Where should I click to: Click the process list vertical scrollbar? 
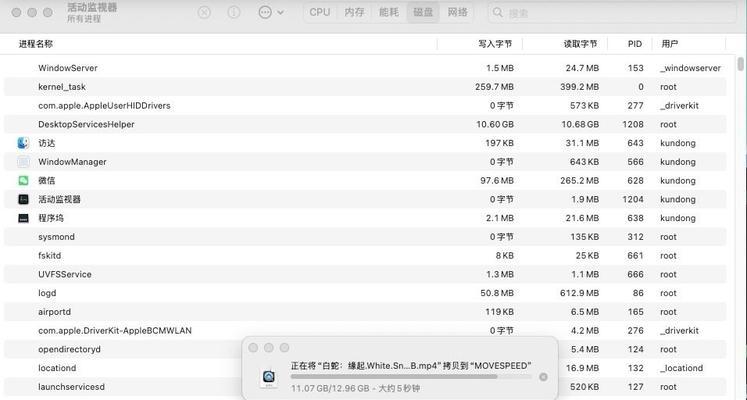(x=740, y=64)
